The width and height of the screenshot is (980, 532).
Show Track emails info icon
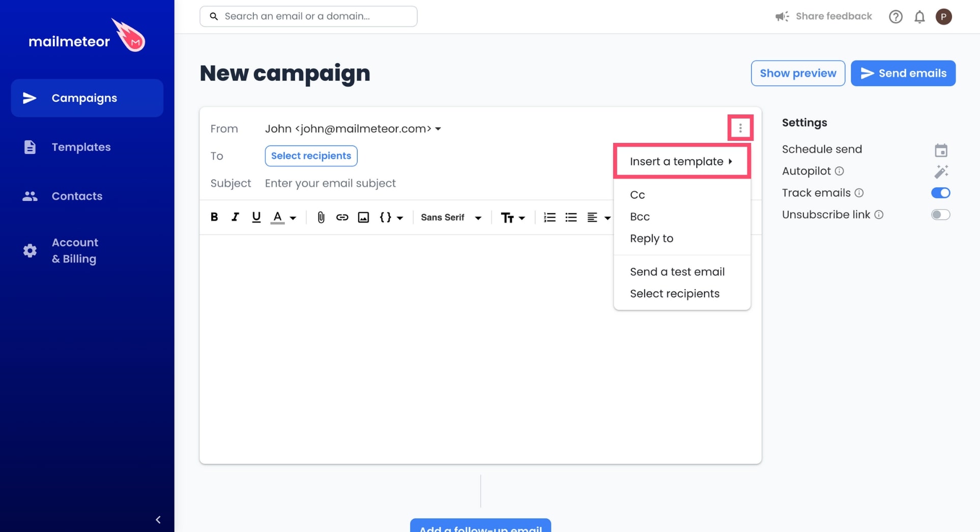pos(859,193)
